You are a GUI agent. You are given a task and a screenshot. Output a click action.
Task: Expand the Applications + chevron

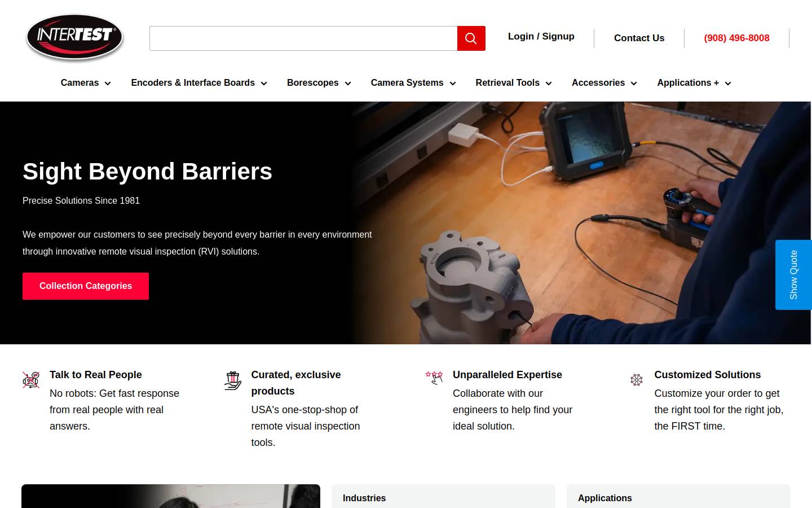pos(727,84)
